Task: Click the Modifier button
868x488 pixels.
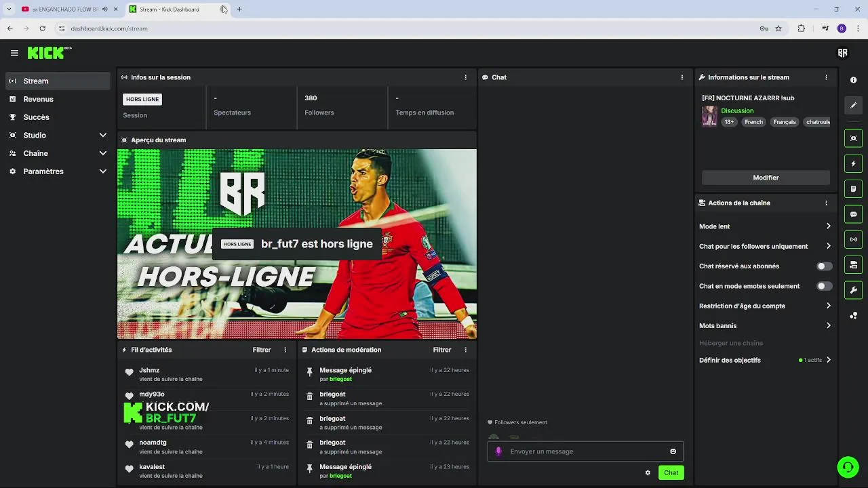Action: pos(766,178)
